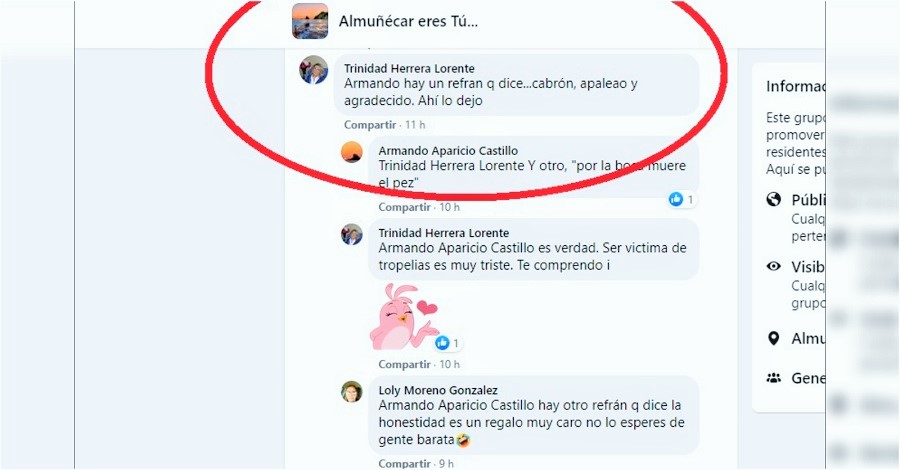The image size is (900, 470).
Task: Click the like reaction icon on Armando's reply
Action: click(x=676, y=199)
